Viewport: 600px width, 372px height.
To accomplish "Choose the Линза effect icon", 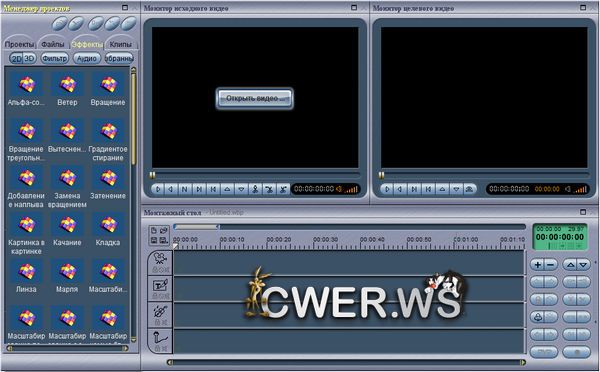I will pyautogui.click(x=27, y=271).
